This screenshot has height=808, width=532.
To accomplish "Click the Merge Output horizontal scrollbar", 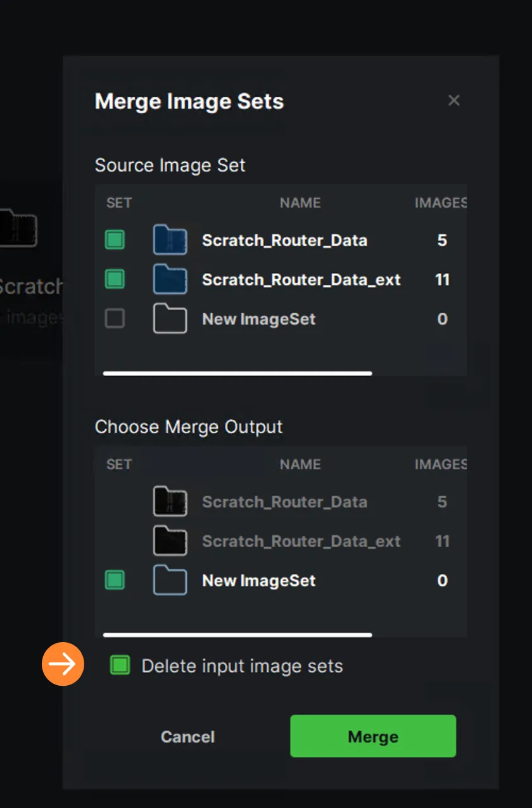I will click(237, 634).
